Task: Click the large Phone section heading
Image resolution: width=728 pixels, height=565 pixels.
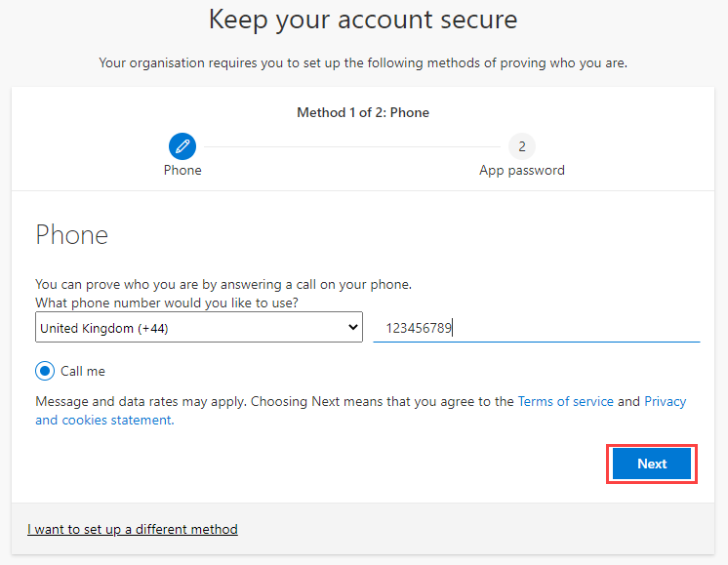Action: point(72,234)
